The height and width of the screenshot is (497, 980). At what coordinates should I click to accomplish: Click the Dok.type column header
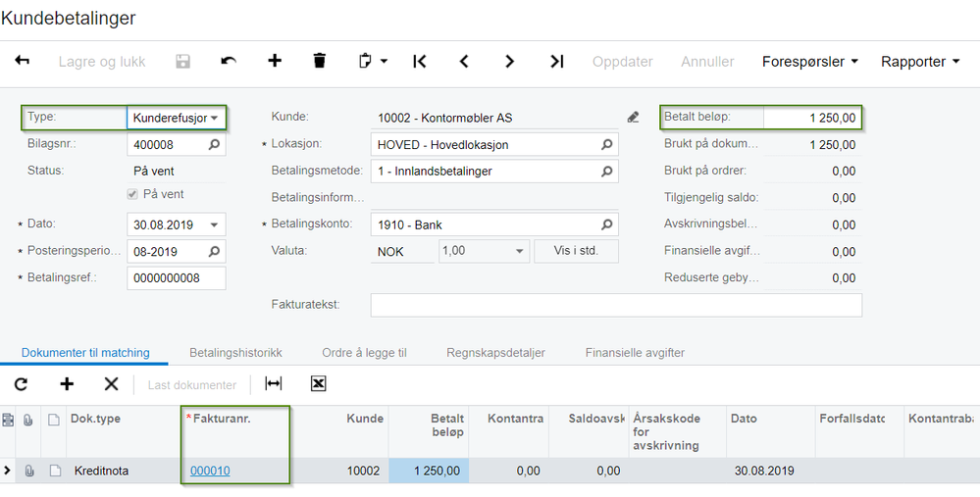pos(124,431)
